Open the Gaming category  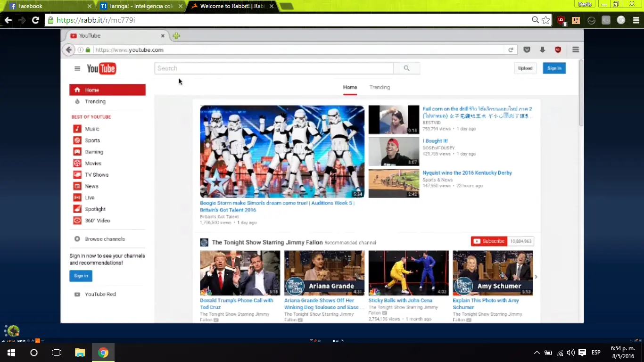pos(94,152)
